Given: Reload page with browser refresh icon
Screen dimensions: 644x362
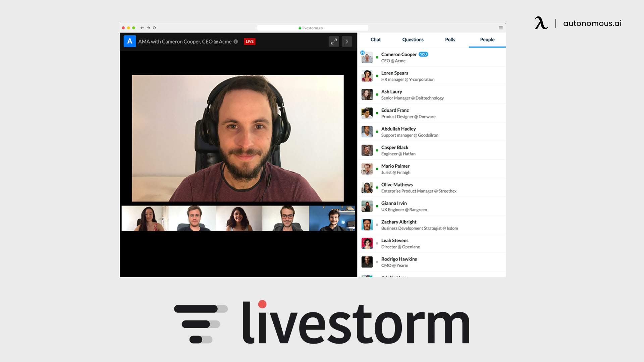Looking at the screenshot, I should pos(155,28).
